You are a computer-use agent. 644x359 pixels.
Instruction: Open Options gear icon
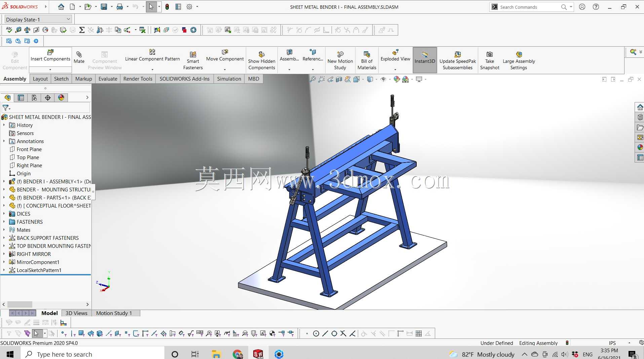tap(189, 7)
